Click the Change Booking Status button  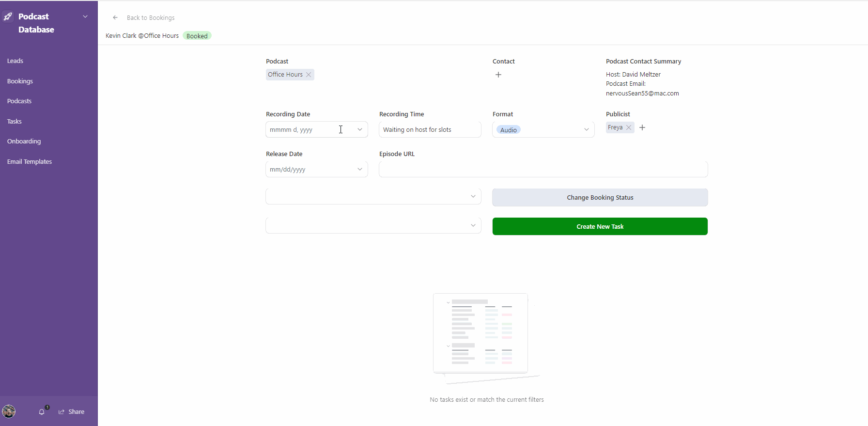tap(600, 197)
